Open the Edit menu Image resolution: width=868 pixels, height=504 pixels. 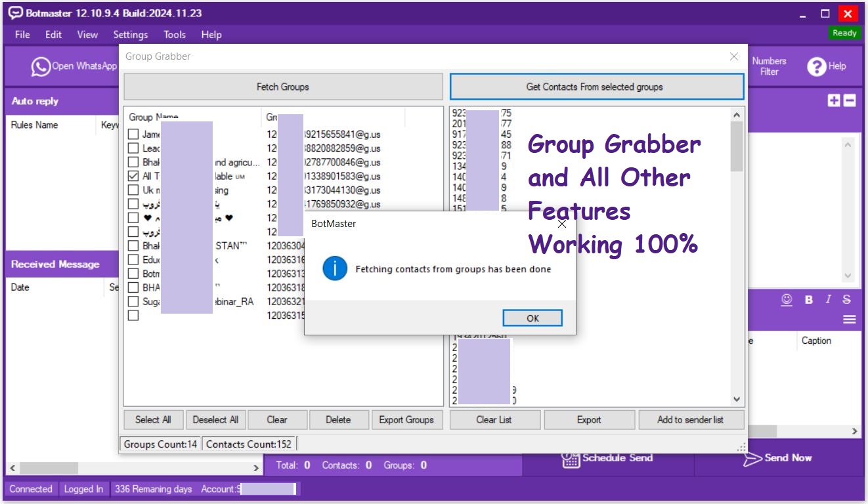click(x=54, y=35)
